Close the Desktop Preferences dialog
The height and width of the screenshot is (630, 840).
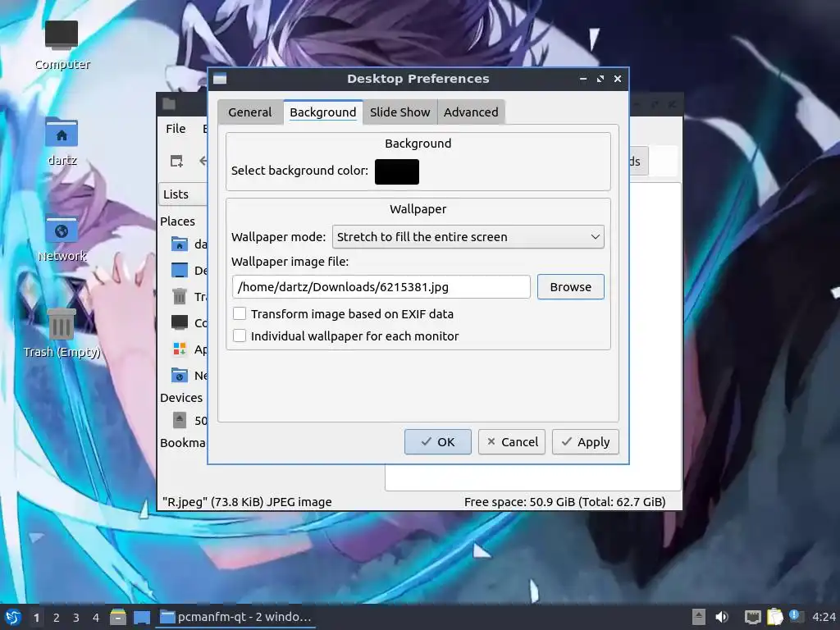[618, 79]
